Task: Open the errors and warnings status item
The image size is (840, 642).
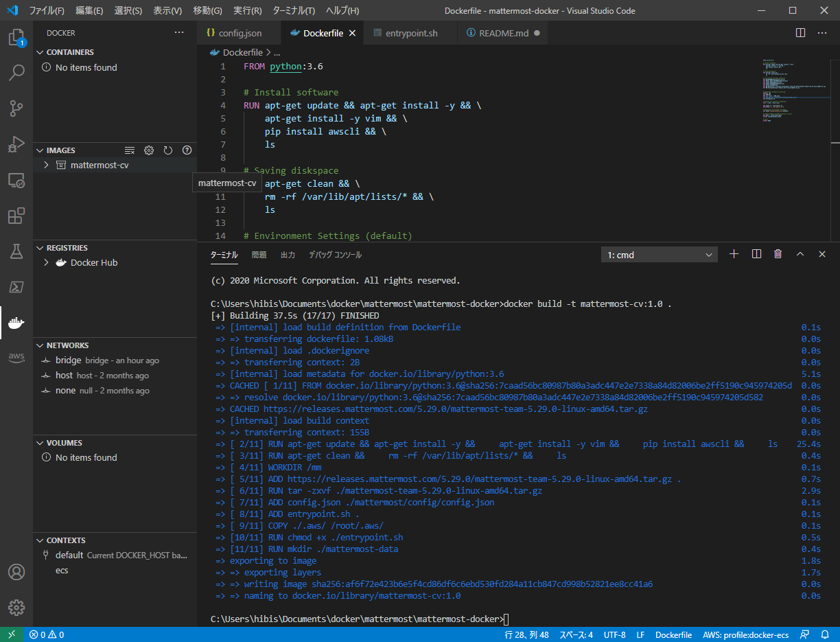Action: [47, 635]
